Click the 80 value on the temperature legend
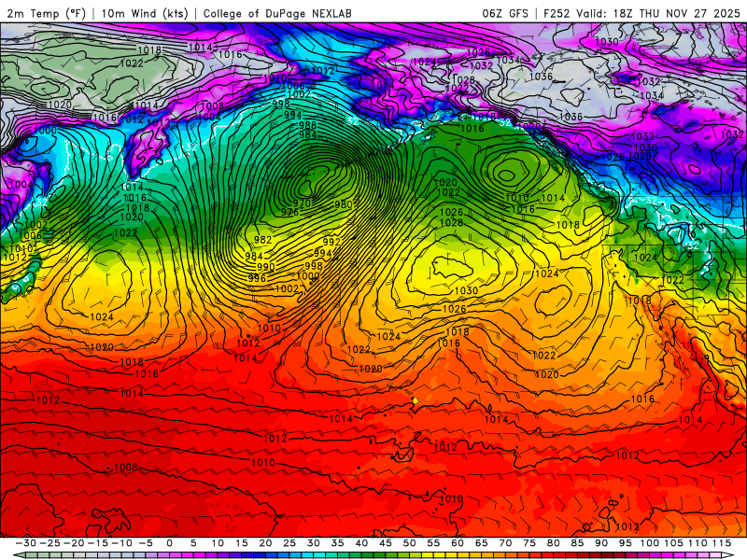This screenshot has width=747, height=560. [x=553, y=543]
